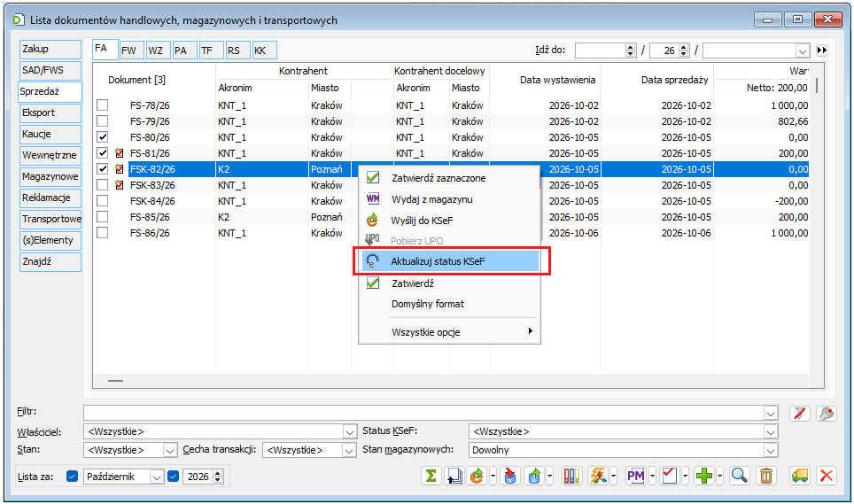Open the Stan magazynowych dropdown
Viewport: 854px width, 504px height.
[771, 451]
